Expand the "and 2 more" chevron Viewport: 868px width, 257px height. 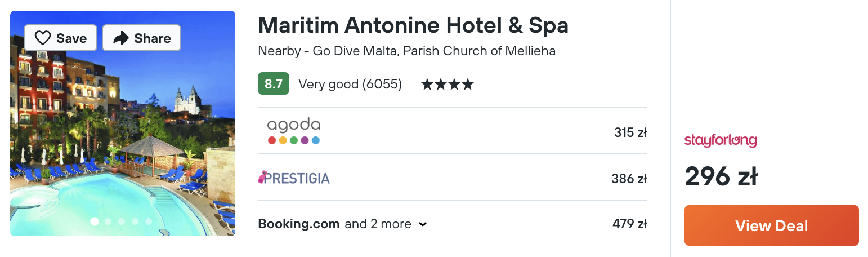point(423,224)
